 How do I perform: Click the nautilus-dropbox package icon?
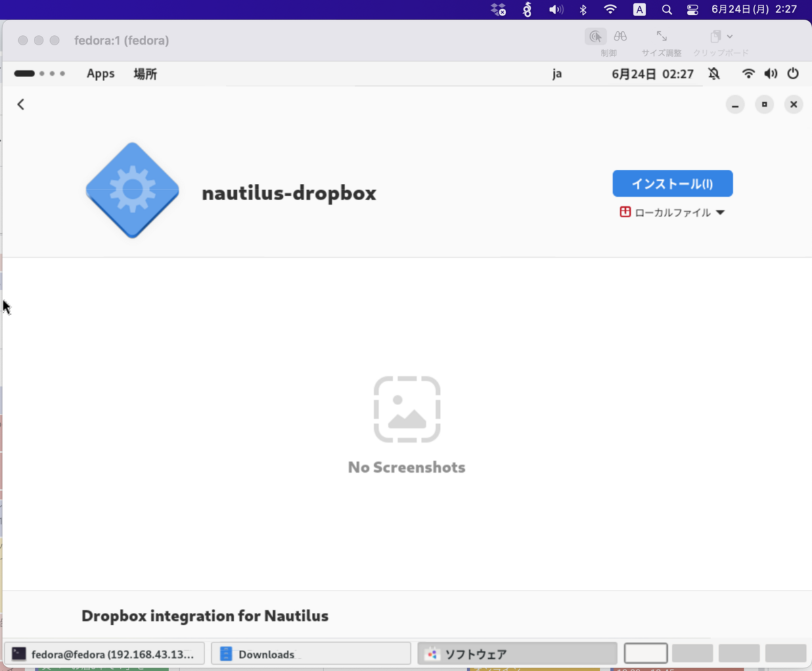click(133, 190)
